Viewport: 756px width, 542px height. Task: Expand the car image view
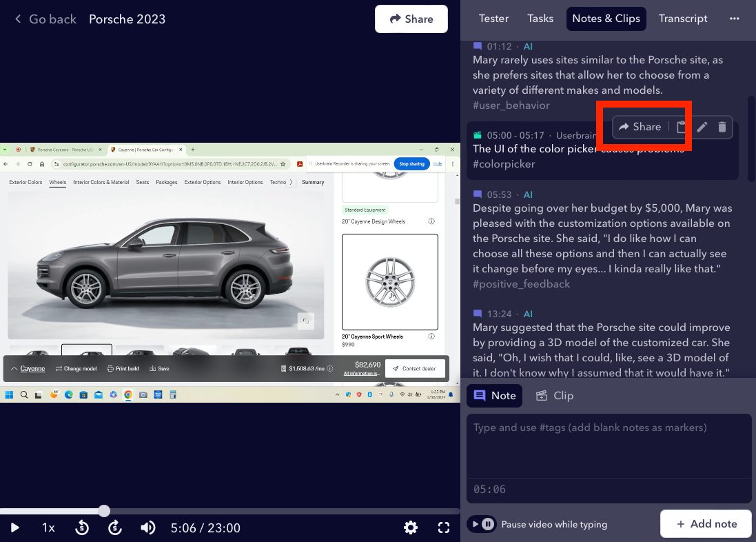click(x=306, y=321)
